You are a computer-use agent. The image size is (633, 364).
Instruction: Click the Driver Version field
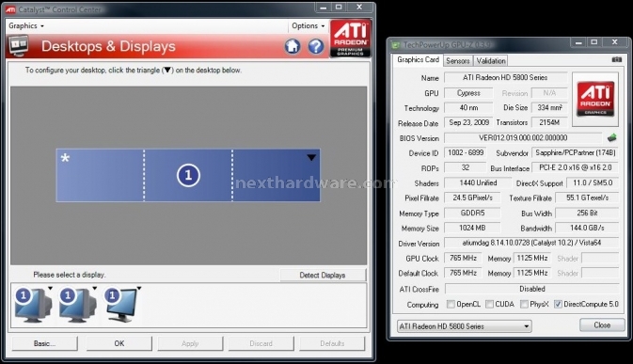(531, 243)
